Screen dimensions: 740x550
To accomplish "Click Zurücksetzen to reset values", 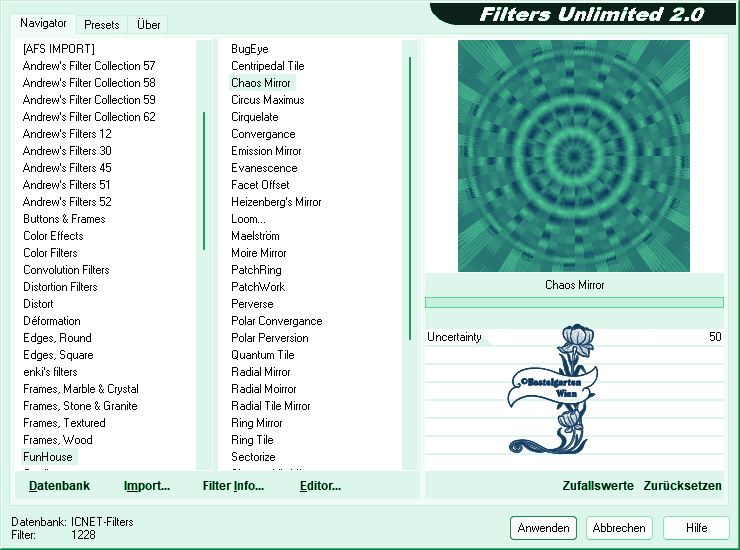I will pyautogui.click(x=682, y=486).
